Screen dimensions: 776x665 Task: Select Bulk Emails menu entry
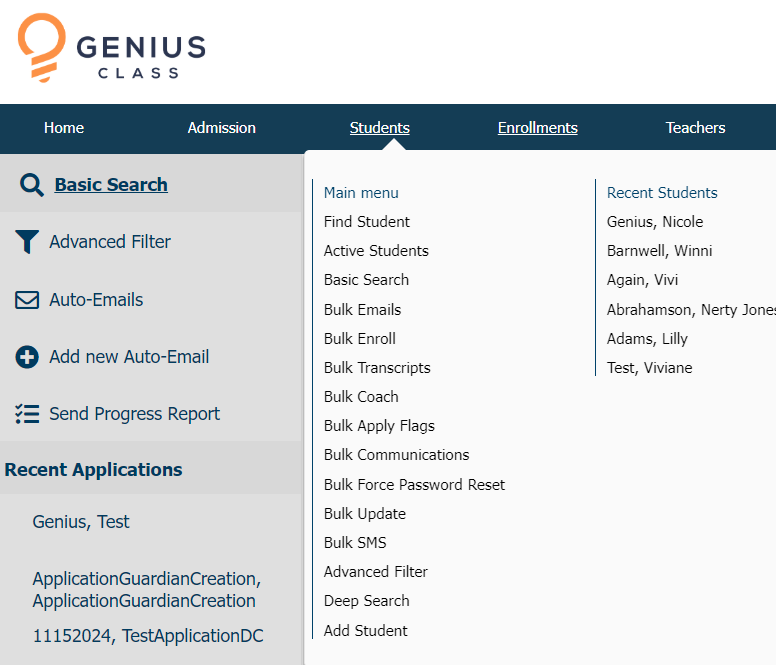coord(362,310)
